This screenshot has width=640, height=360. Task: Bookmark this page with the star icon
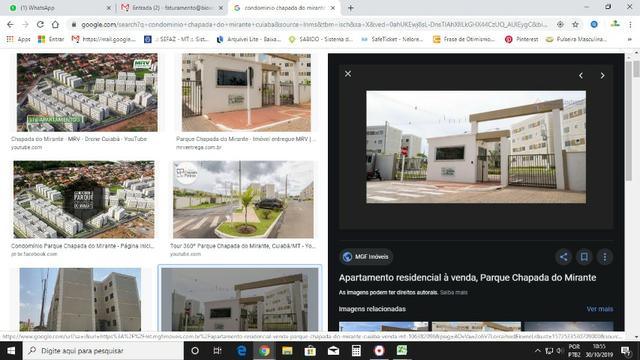(576, 24)
